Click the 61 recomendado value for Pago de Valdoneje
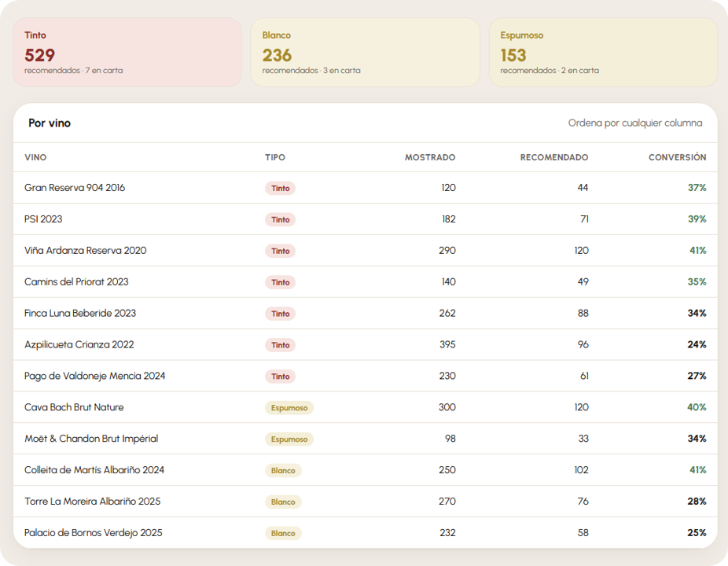Image resolution: width=728 pixels, height=566 pixels. [585, 376]
